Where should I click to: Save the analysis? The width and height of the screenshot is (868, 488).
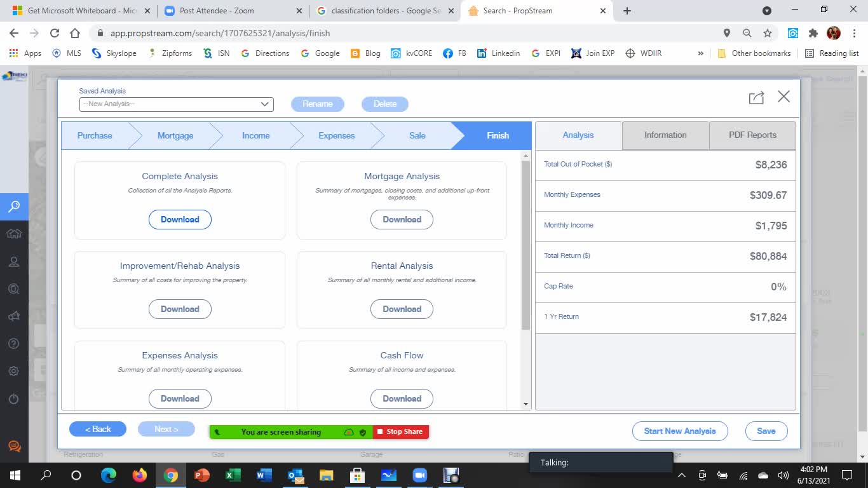click(766, 431)
